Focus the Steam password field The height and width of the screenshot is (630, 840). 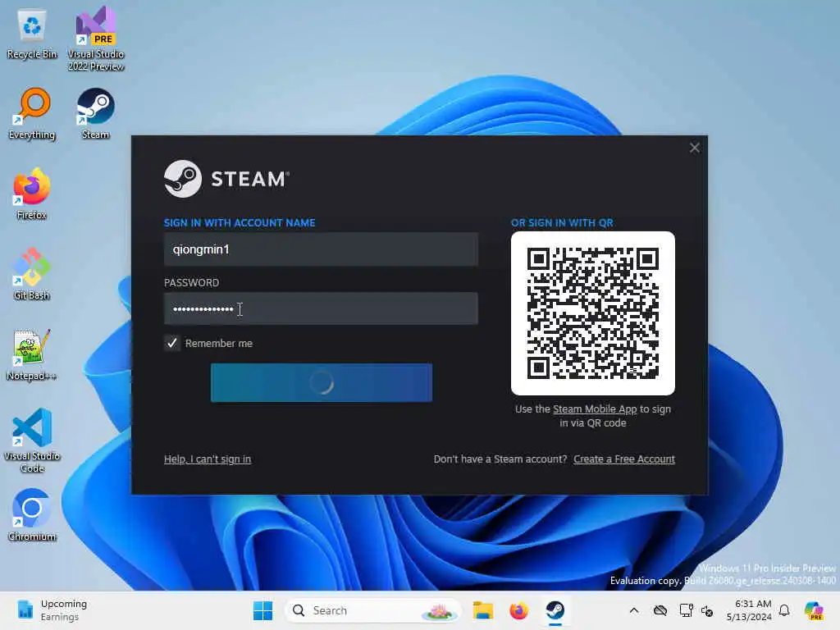tap(321, 308)
